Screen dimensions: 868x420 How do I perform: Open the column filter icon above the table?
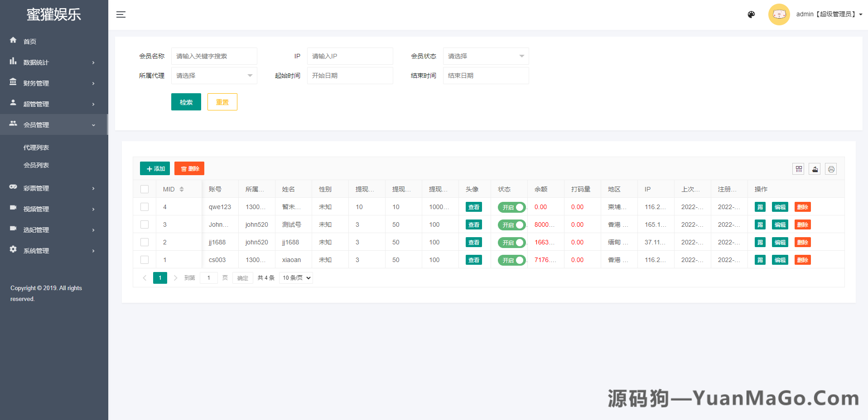(798, 169)
